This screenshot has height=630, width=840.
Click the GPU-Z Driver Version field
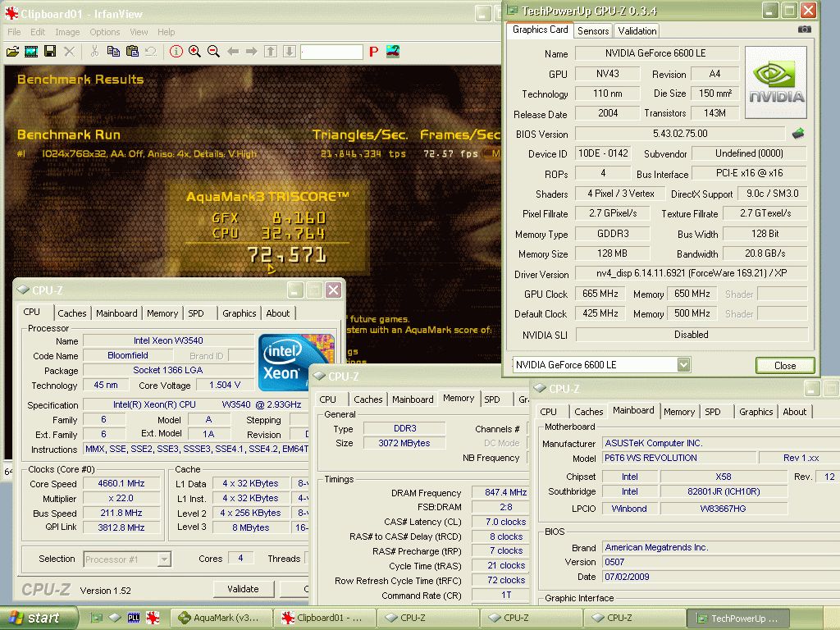[691, 273]
